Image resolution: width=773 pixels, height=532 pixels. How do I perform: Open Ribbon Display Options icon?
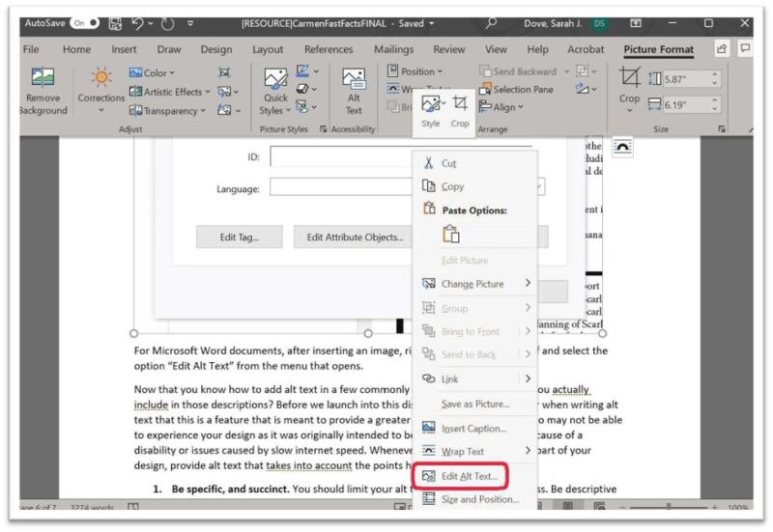(x=636, y=23)
